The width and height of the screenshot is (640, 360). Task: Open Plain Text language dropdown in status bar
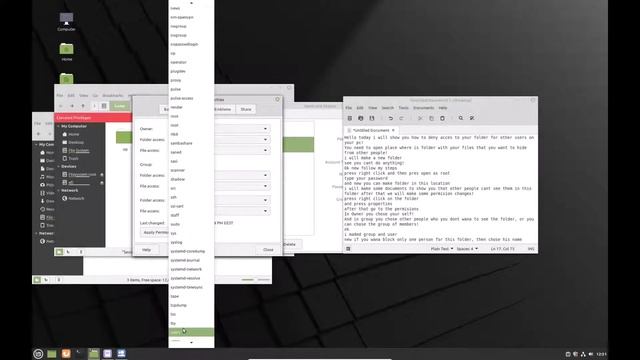click(x=442, y=249)
